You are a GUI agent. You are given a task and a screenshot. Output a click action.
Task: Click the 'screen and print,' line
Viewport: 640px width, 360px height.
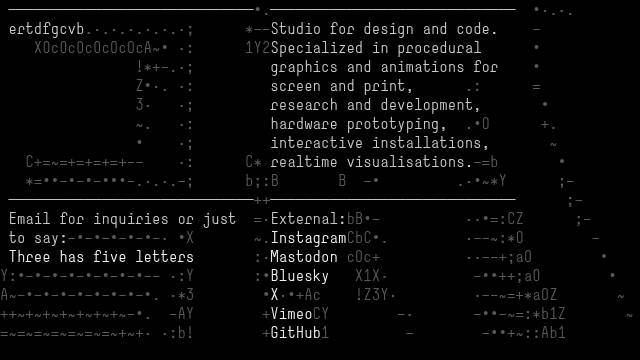[x=342, y=86]
